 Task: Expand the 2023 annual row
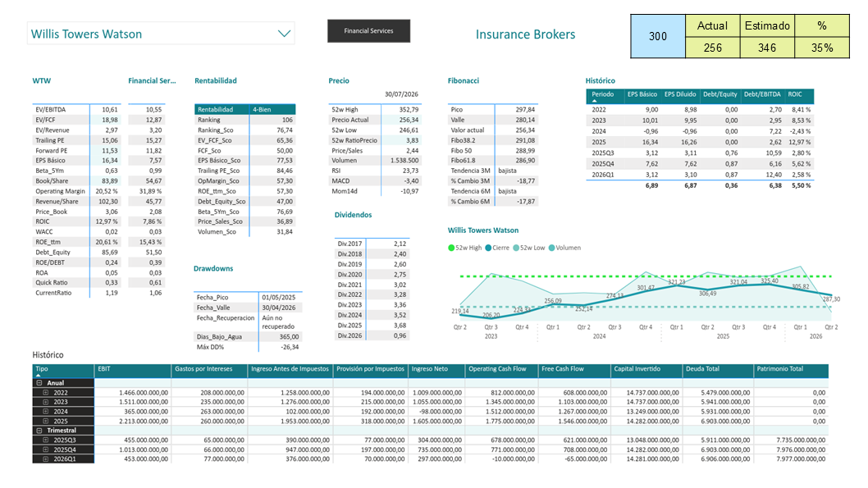pos(46,402)
